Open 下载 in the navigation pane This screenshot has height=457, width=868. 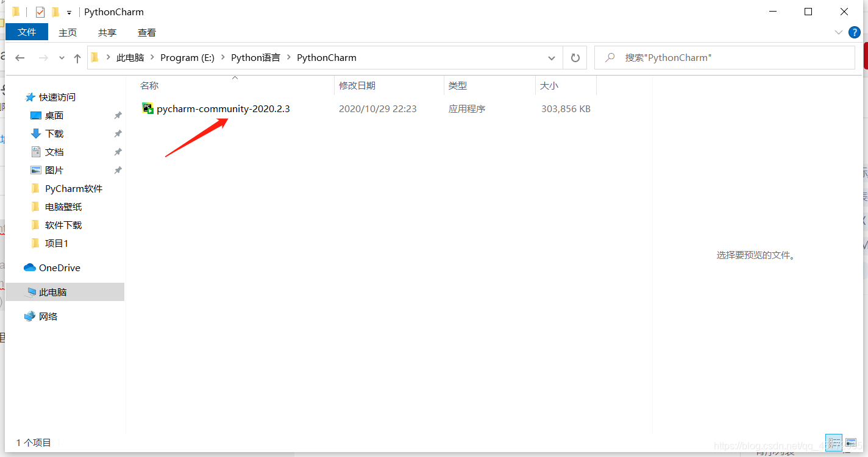[54, 134]
